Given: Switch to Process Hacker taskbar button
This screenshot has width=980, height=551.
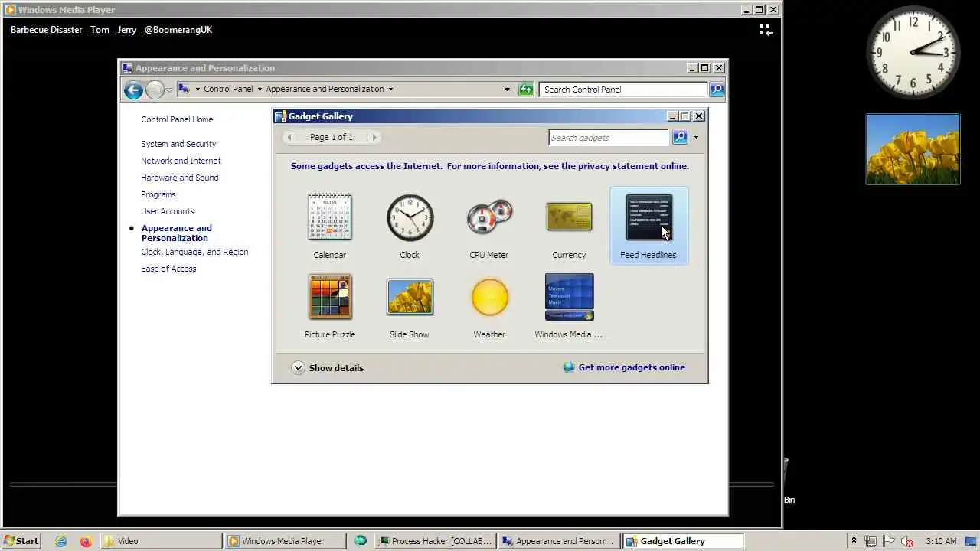Looking at the screenshot, I should pos(436,540).
